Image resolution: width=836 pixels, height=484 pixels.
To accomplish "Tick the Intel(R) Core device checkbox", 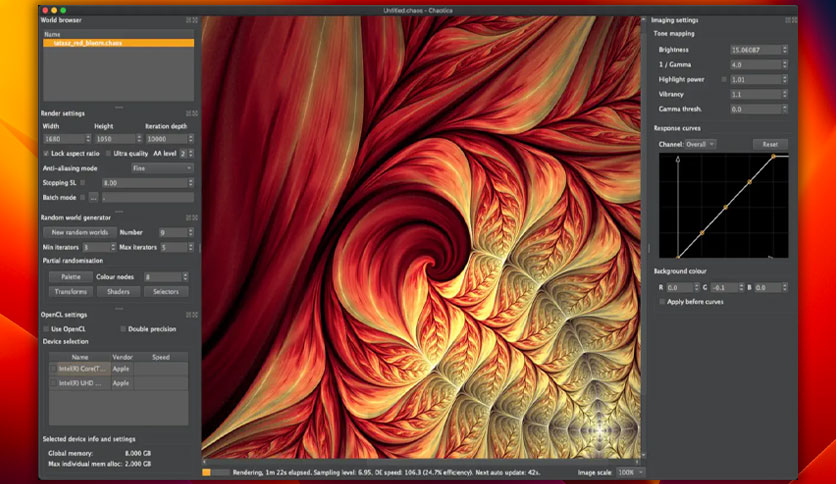I will tap(53, 369).
